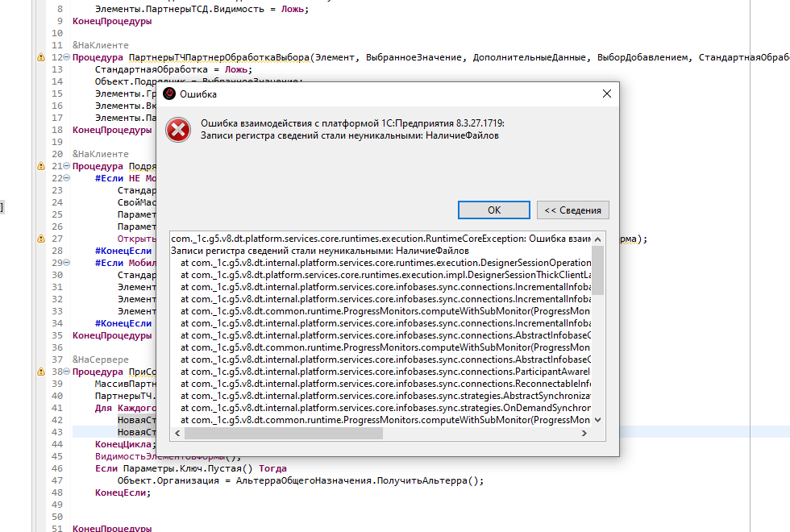Click the horizontal scrollbar right arrow
790x532 pixels.
coord(585,434)
